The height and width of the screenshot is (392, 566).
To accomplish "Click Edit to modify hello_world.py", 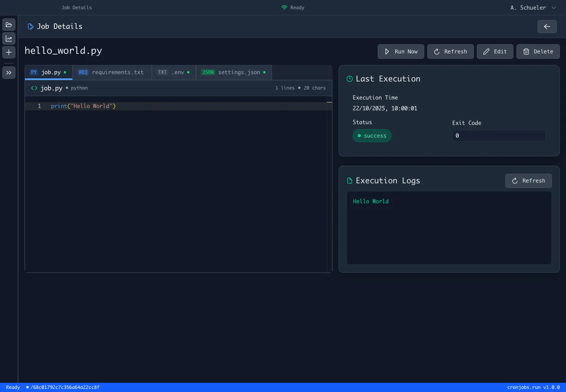I will pyautogui.click(x=495, y=51).
